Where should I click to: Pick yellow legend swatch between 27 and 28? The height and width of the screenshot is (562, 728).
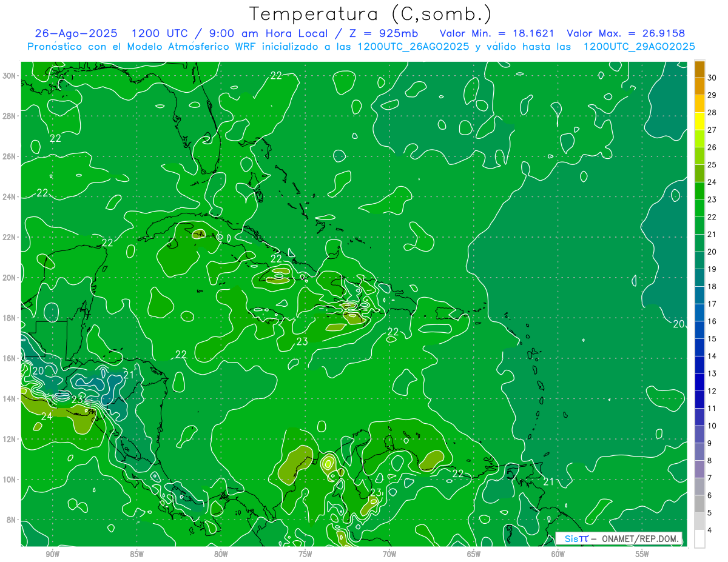point(699,121)
